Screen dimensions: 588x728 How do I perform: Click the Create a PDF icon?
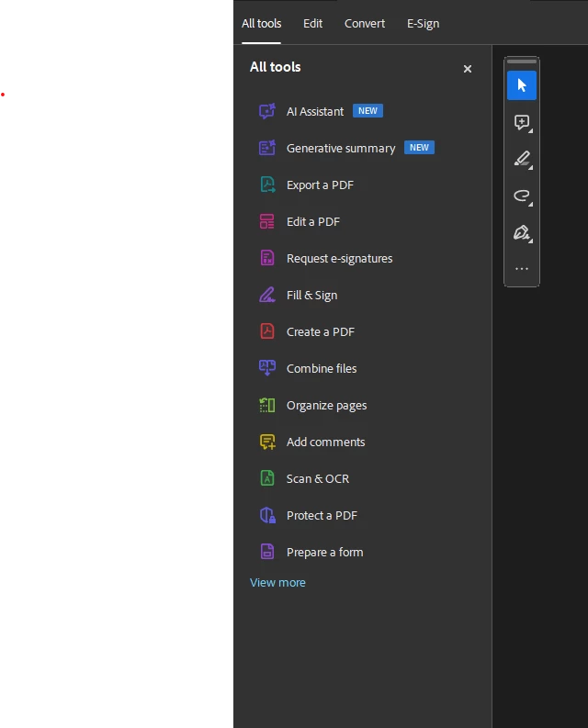(x=267, y=331)
